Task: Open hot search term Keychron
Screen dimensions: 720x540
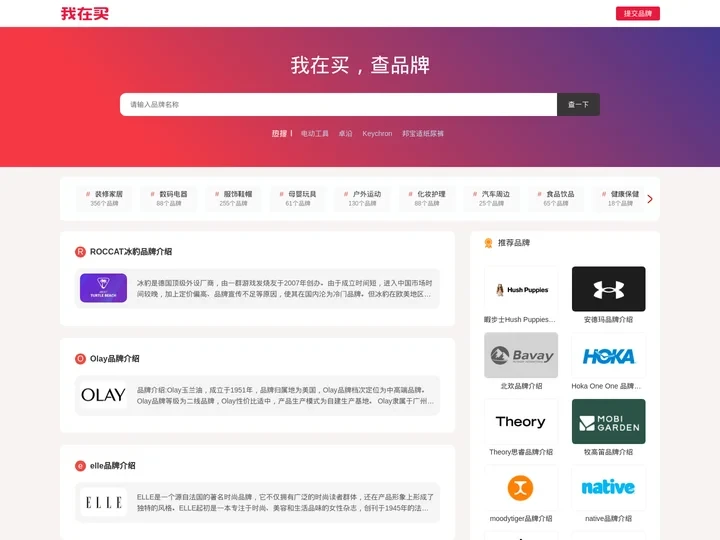Action: [x=377, y=134]
